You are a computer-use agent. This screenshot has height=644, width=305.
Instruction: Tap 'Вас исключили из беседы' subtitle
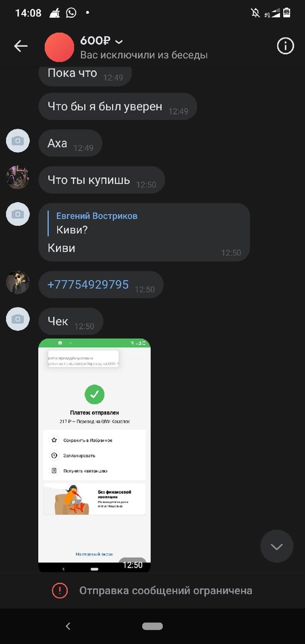pyautogui.click(x=144, y=55)
